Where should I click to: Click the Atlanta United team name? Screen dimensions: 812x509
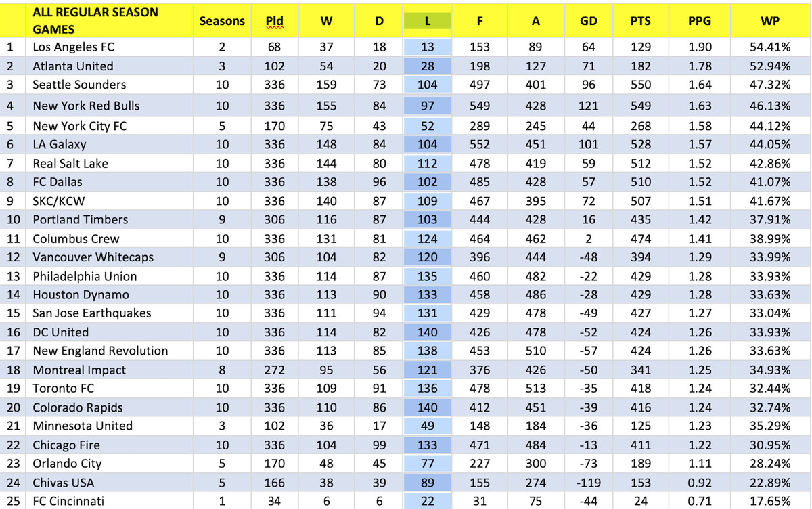(73, 66)
